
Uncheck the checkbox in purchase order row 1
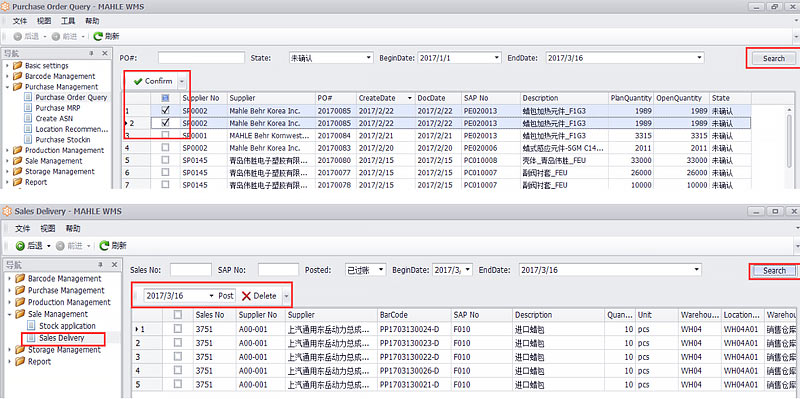coord(165,110)
